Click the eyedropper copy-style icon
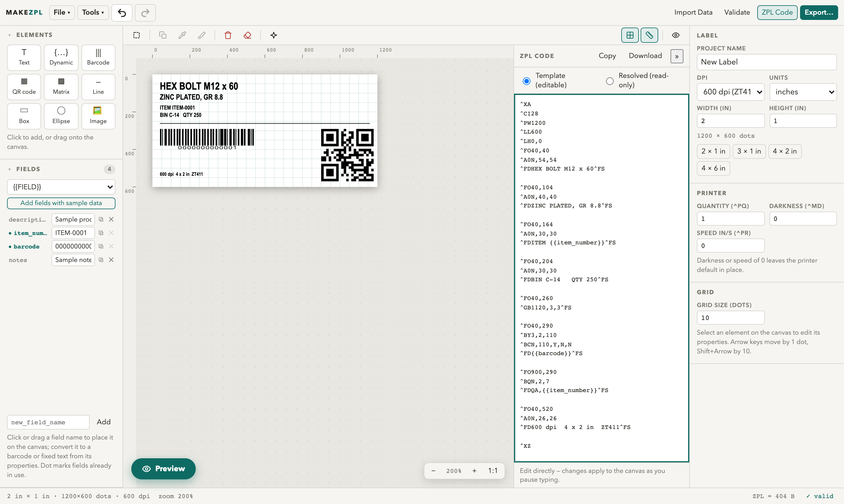Screen dimensions: 844x504 coord(182,35)
